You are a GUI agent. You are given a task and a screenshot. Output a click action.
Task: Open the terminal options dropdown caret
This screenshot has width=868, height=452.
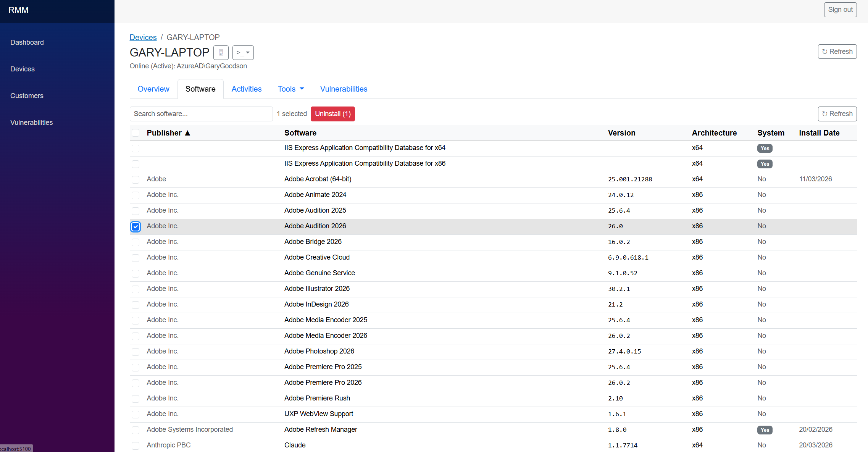click(x=247, y=52)
